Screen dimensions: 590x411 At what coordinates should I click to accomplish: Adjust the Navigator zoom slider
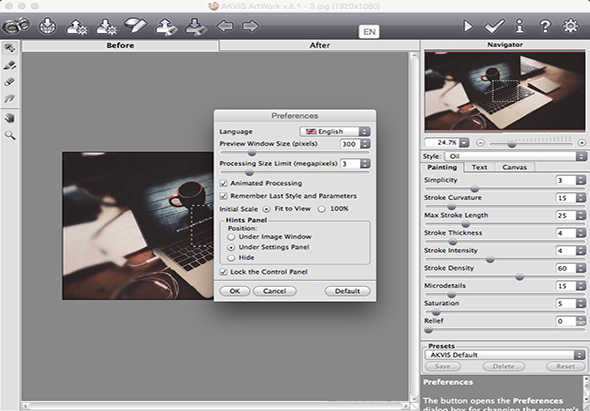point(531,144)
